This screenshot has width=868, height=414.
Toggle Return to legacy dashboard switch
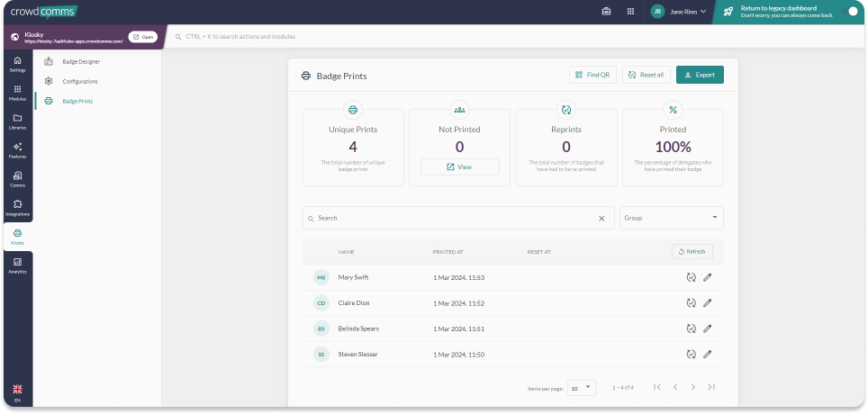(851, 12)
